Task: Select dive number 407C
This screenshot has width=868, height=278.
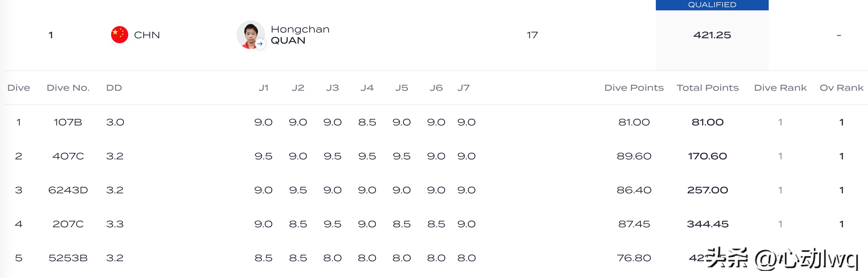Action: [68, 156]
